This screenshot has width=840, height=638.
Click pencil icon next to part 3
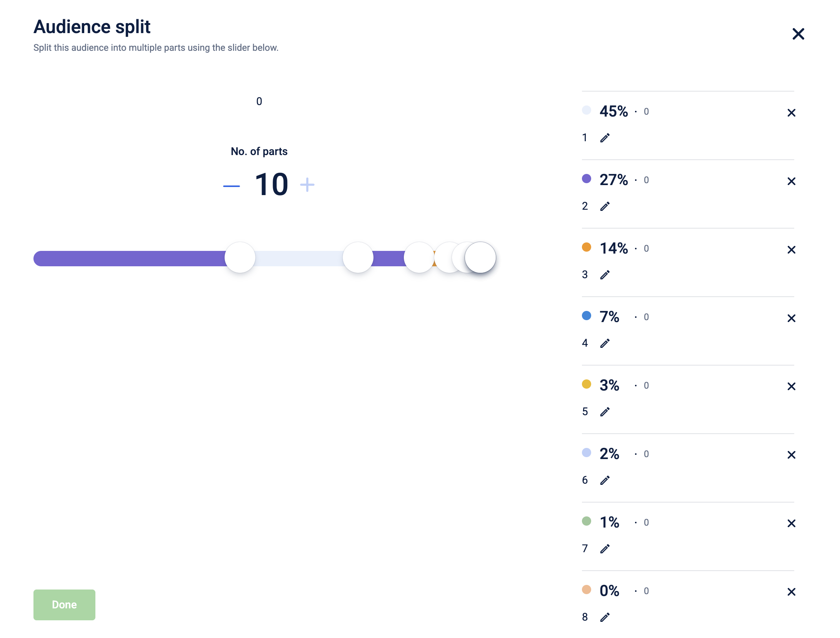click(x=605, y=275)
